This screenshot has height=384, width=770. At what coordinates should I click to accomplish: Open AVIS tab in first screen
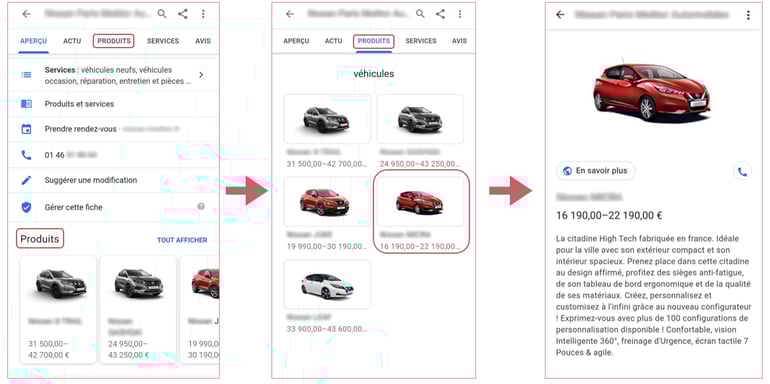(x=203, y=41)
